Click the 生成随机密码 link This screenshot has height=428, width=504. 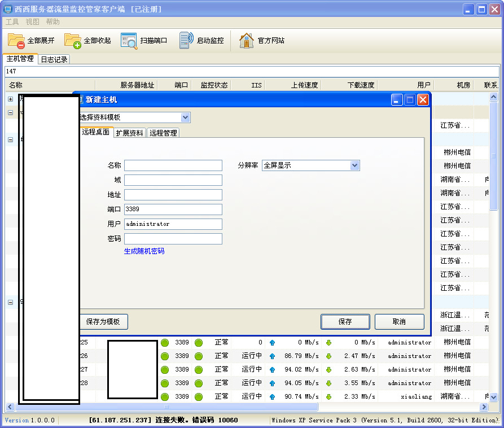[x=144, y=251]
